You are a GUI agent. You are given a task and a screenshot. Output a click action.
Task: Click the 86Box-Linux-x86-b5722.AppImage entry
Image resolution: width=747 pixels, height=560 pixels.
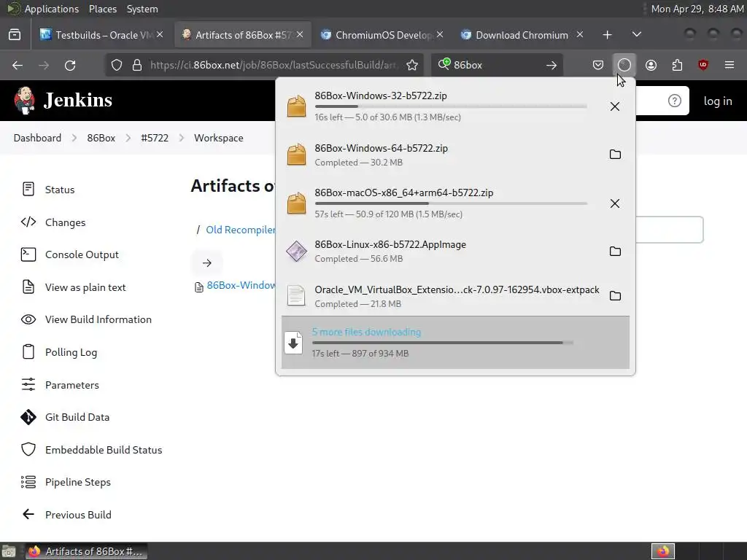(x=441, y=251)
